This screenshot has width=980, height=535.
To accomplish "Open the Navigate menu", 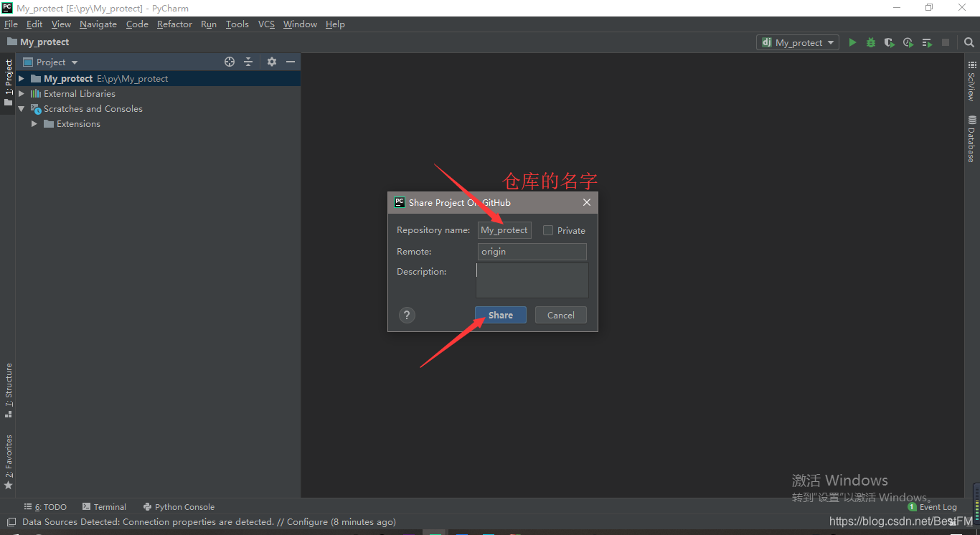I will (x=98, y=24).
